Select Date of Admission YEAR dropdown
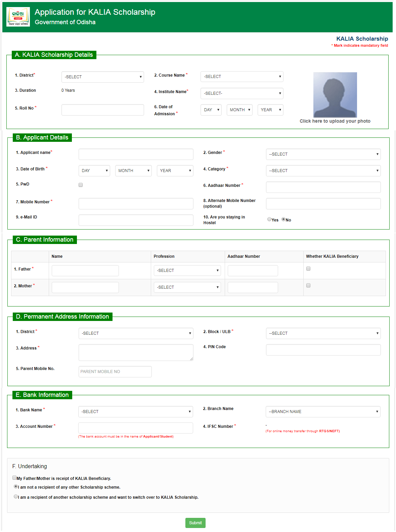 coord(270,110)
